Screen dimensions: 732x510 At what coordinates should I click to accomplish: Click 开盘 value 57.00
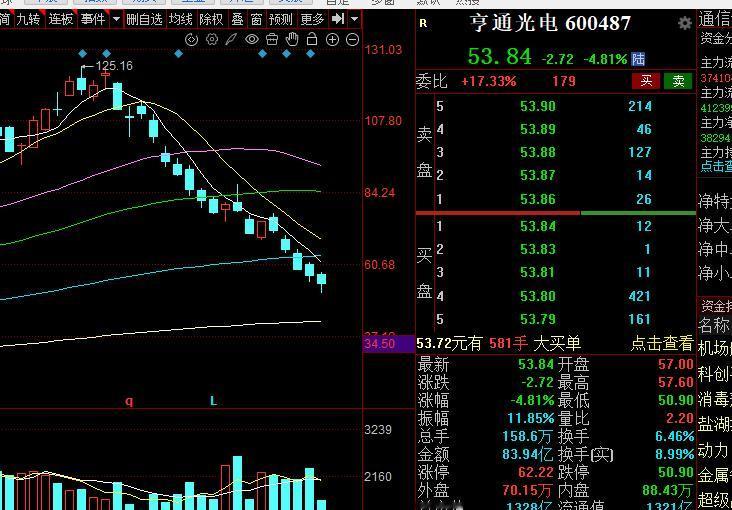click(x=676, y=364)
